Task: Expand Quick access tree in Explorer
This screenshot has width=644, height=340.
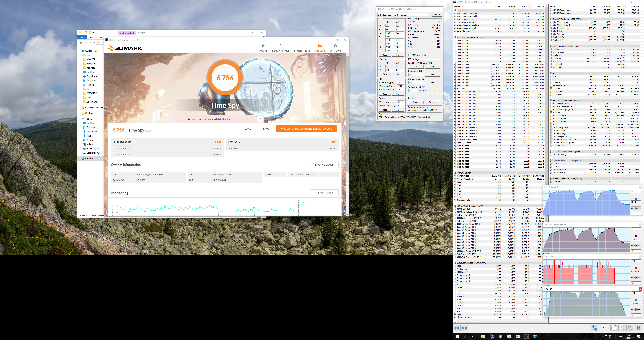Action: [80, 51]
